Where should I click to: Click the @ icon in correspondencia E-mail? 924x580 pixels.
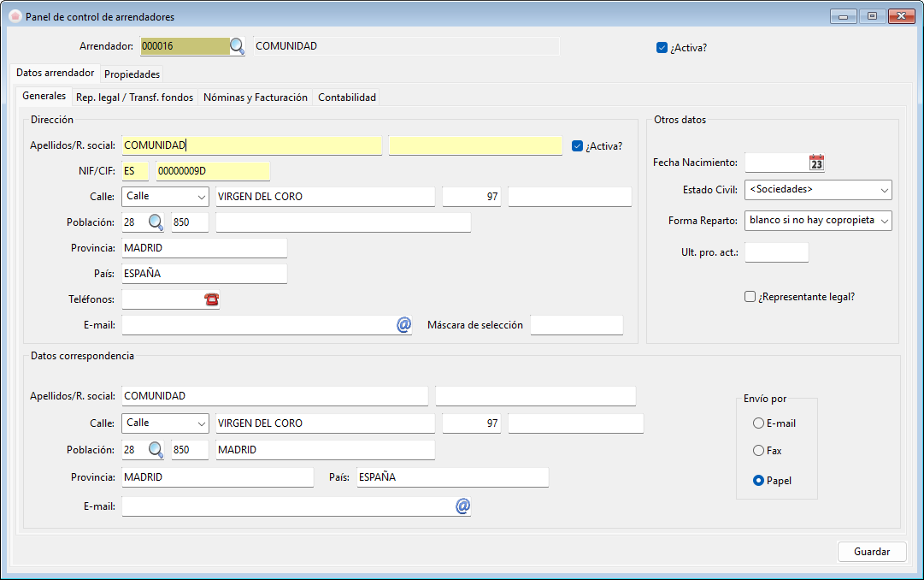(462, 506)
